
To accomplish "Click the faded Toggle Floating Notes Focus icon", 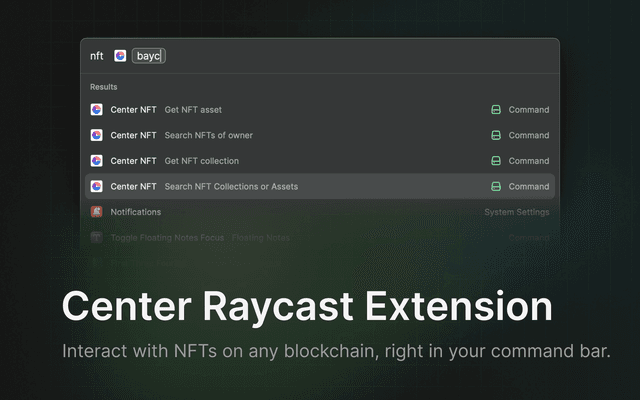I will tap(97, 238).
